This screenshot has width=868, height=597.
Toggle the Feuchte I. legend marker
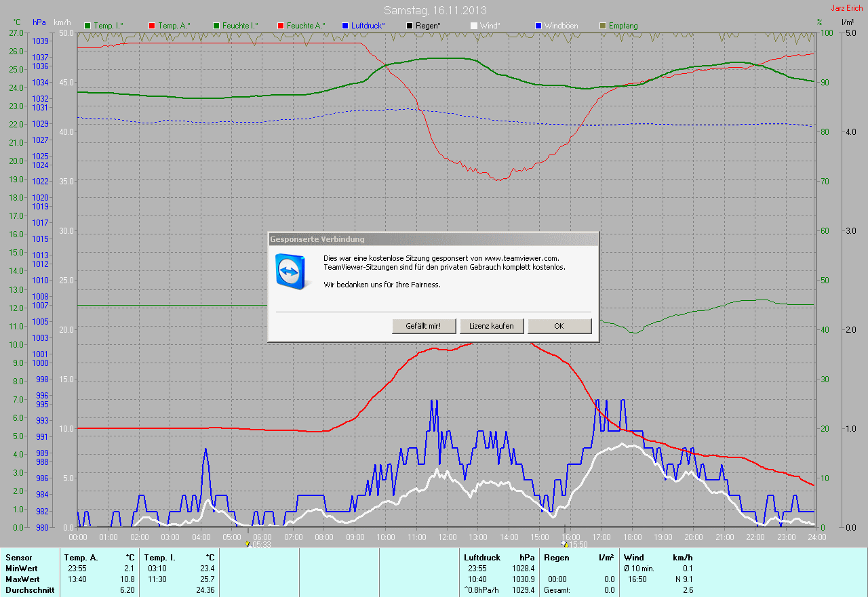217,26
